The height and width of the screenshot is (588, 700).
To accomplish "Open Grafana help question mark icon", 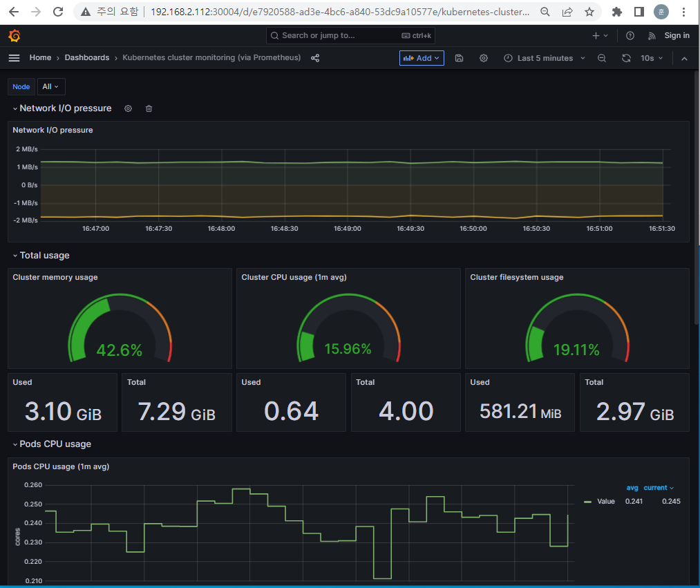I will pos(630,36).
